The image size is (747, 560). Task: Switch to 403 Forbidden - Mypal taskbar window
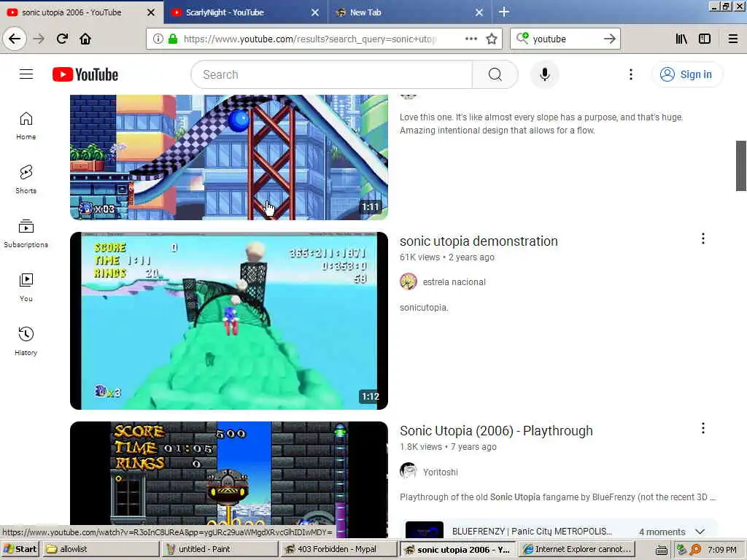[x=338, y=549]
